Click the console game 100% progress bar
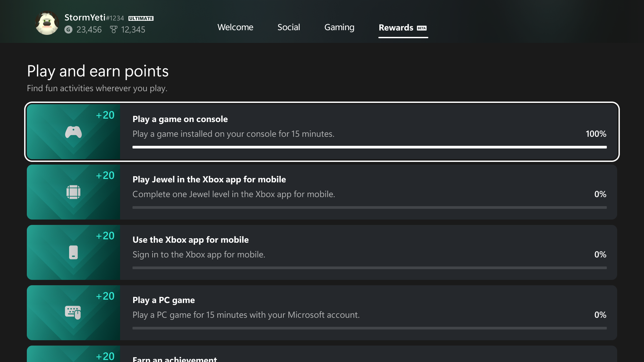The height and width of the screenshot is (362, 644). tap(369, 147)
